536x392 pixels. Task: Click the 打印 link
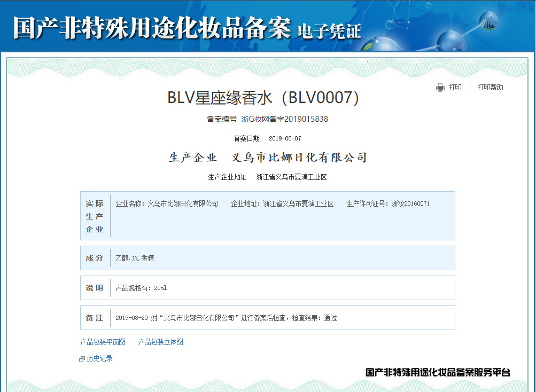pos(455,87)
